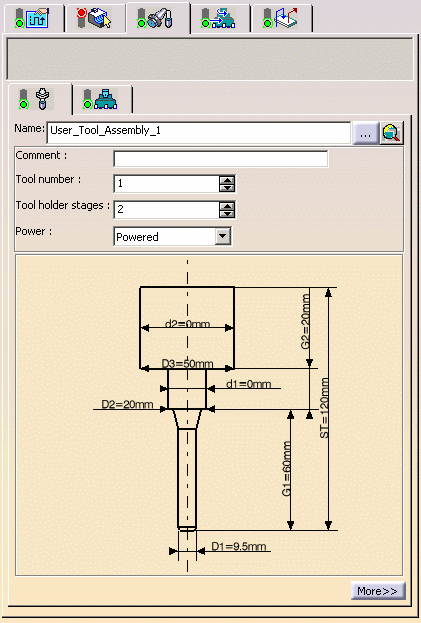Click the empty Comment field
The height and width of the screenshot is (623, 421).
pos(221,159)
